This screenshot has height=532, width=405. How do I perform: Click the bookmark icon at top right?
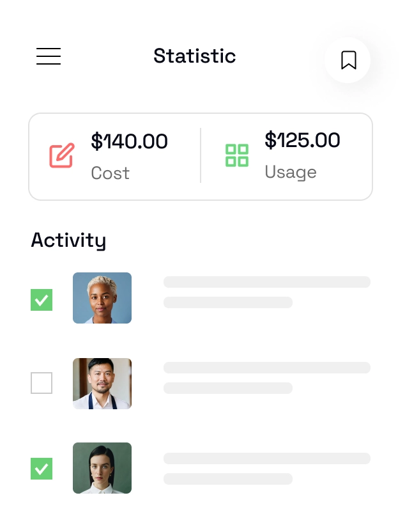(x=348, y=59)
